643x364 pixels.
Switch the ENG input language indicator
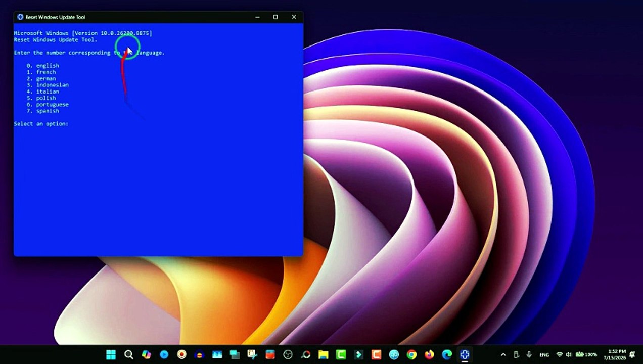coord(544,355)
